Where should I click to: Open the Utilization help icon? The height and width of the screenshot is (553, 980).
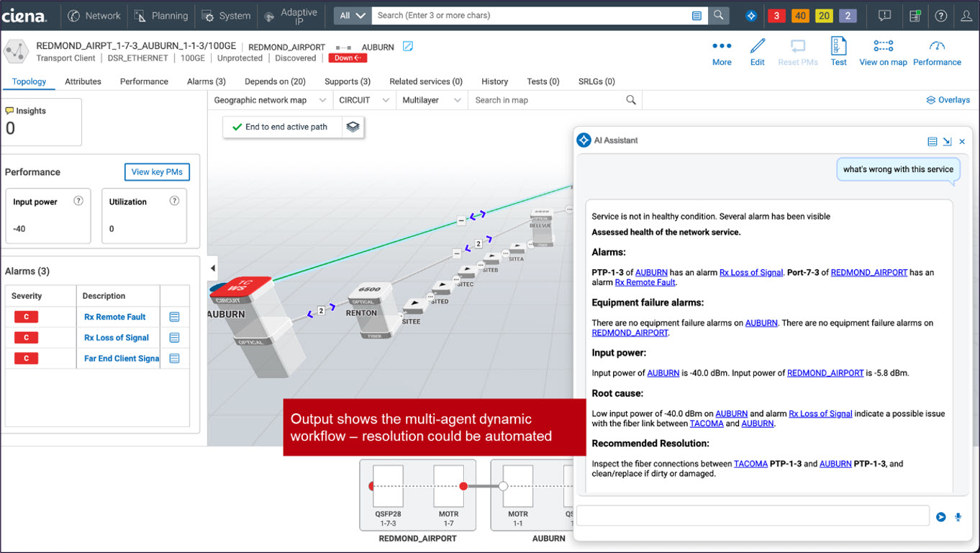[x=174, y=201]
